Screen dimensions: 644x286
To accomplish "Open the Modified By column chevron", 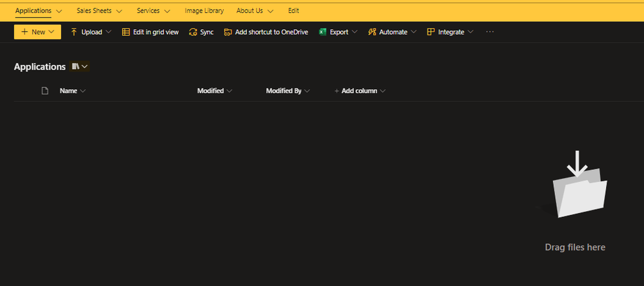I will (x=307, y=90).
